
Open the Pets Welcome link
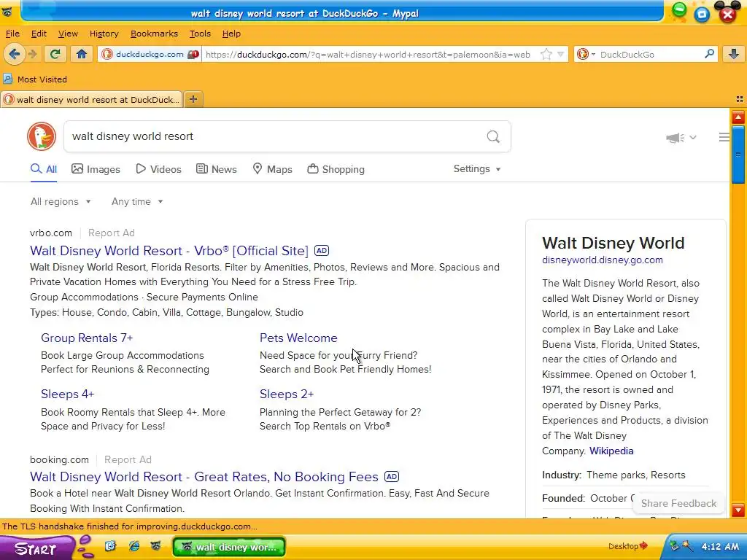[298, 338]
